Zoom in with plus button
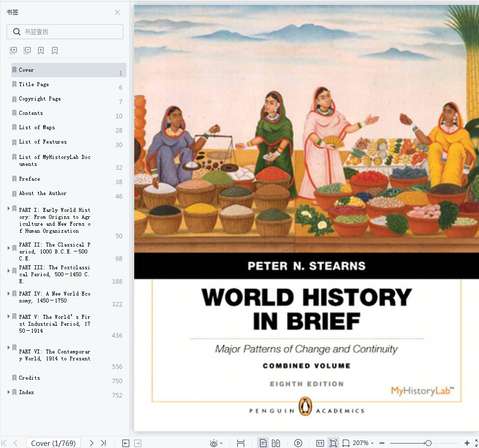The width and height of the screenshot is (479, 448). pyautogui.click(x=467, y=443)
